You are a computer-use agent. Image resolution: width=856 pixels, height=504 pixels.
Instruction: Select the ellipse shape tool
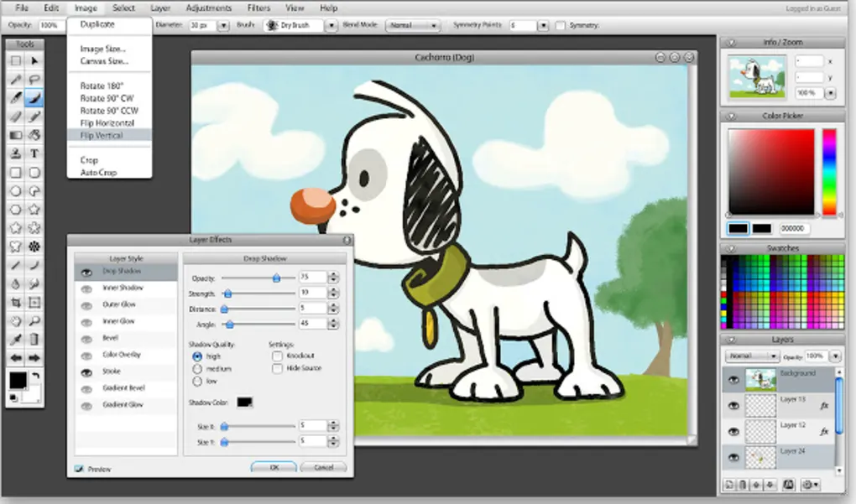click(x=16, y=191)
